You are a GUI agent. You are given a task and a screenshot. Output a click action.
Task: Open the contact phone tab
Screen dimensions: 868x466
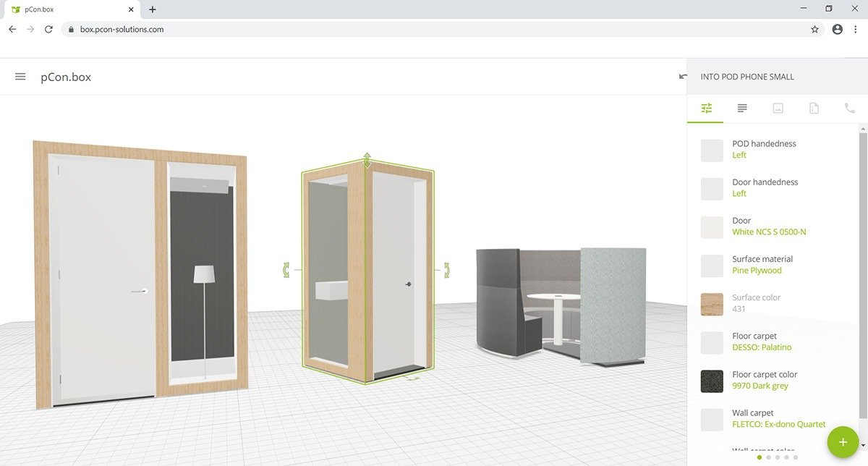pos(849,108)
